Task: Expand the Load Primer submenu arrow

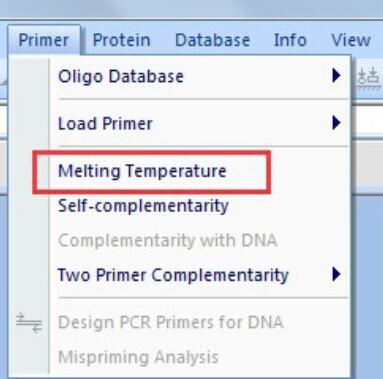Action: [336, 123]
